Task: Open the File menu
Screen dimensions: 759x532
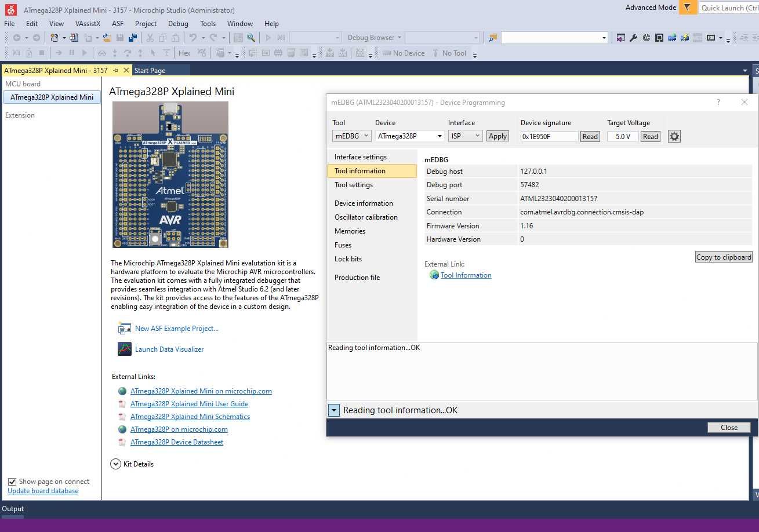Action: (9, 24)
